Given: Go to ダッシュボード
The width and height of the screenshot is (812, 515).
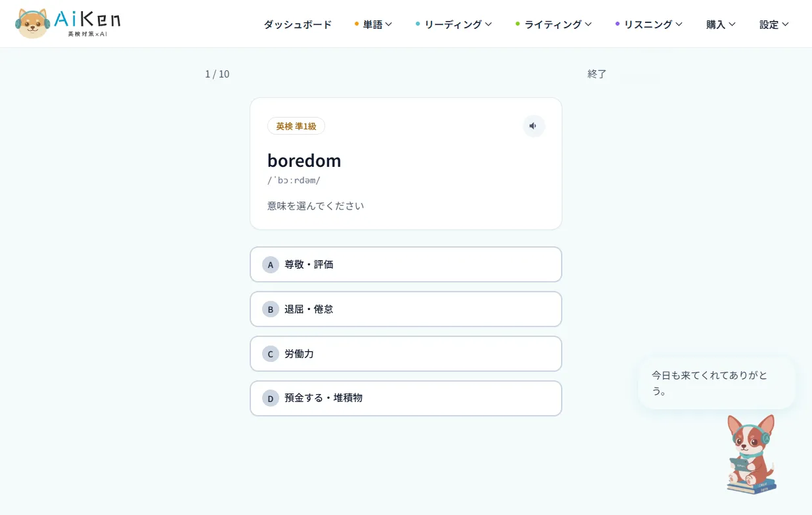Looking at the screenshot, I should pos(298,24).
